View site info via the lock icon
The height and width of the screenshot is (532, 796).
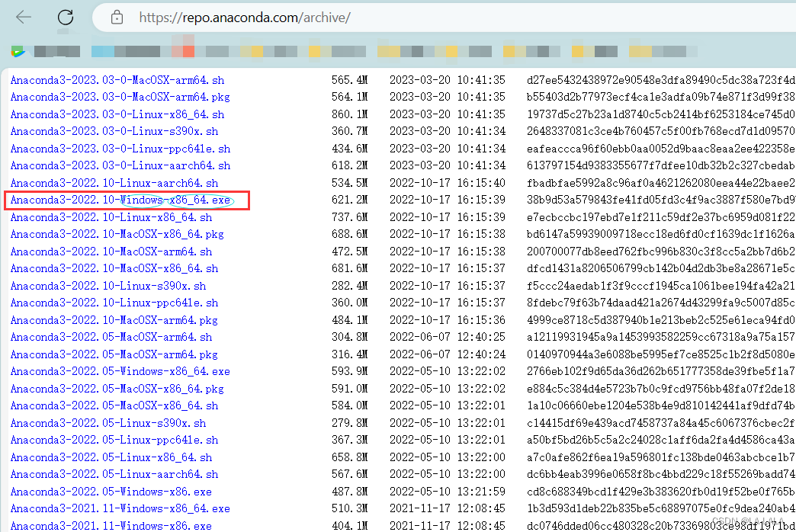tap(117, 18)
